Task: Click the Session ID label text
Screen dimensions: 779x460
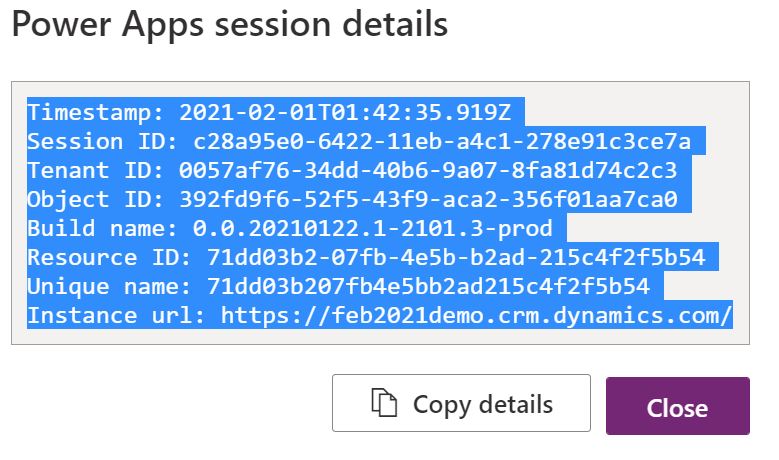Action: (102, 141)
